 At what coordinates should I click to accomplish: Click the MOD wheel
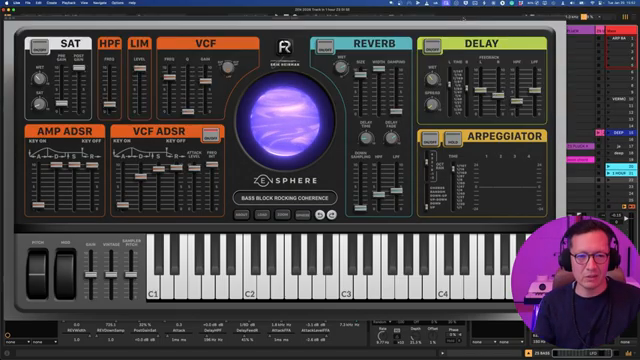[x=65, y=273]
